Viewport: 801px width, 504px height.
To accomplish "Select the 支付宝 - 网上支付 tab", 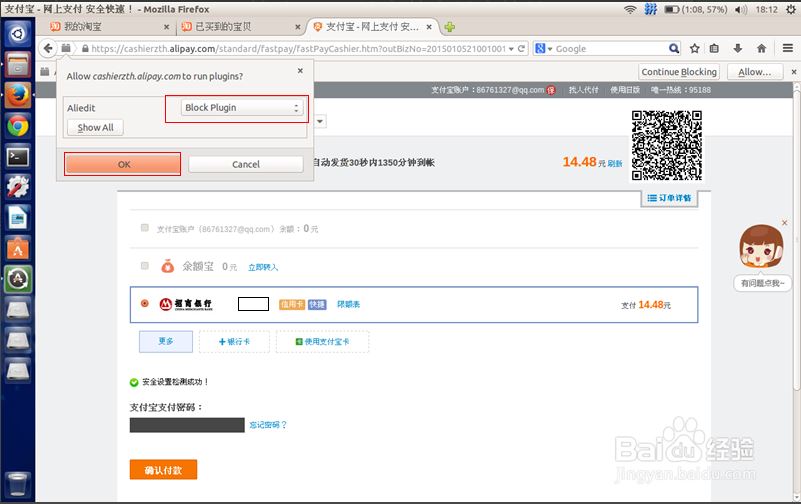I will [x=372, y=27].
